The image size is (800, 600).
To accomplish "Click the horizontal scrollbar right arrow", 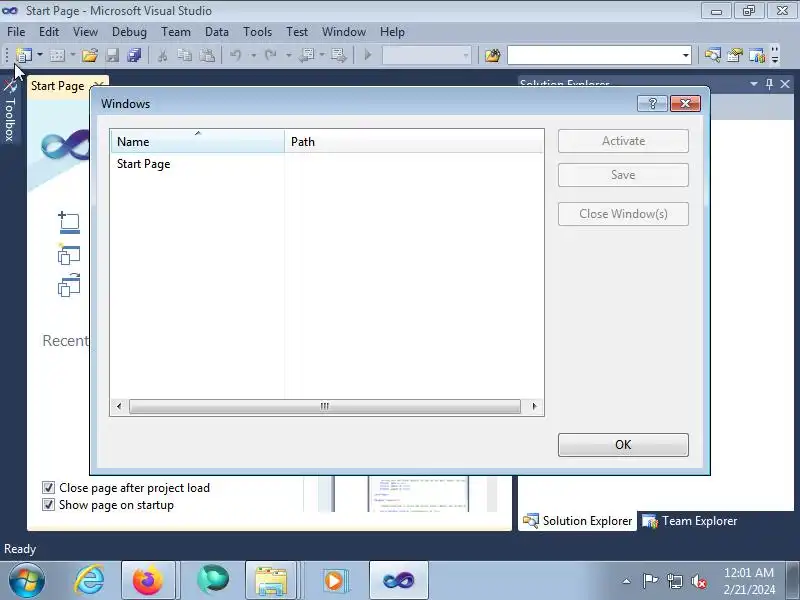I will pos(534,406).
